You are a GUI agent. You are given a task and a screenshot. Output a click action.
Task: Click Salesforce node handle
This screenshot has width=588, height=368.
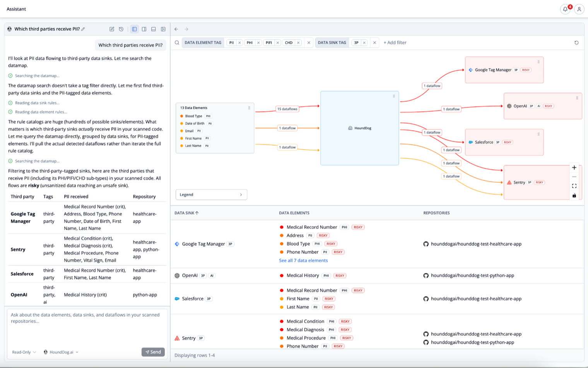click(538, 134)
